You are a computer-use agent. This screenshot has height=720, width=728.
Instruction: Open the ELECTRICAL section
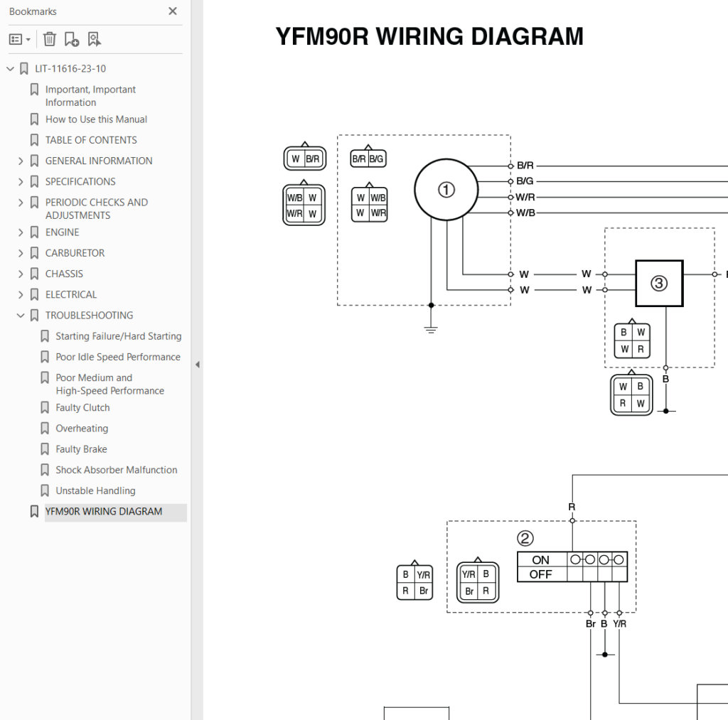coord(71,295)
